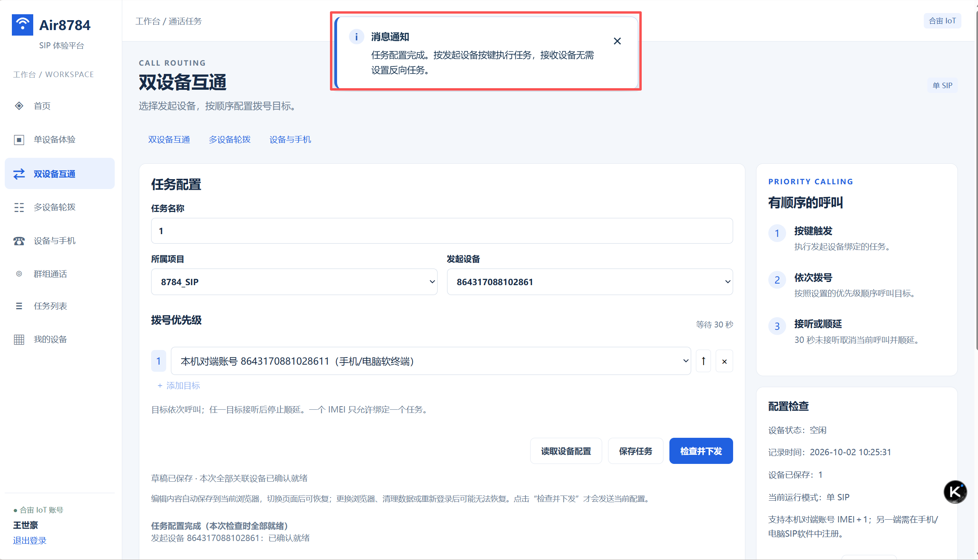Viewport: 978px width, 560px height.
Task: Focus the 任务名称 input field
Action: pos(442,231)
